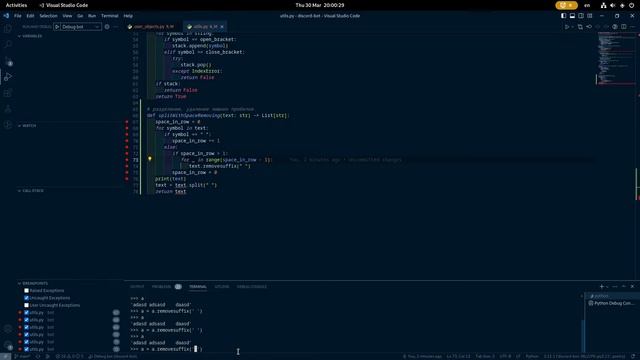Open the Source Control view

pyautogui.click(x=8, y=61)
